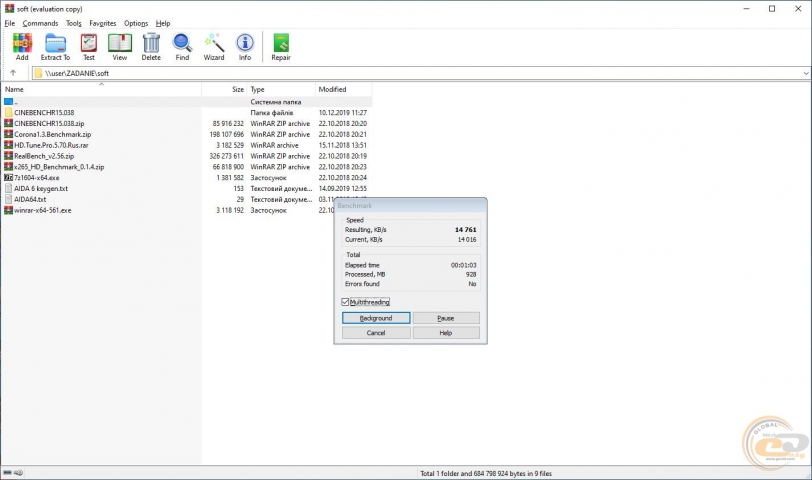Pause the benchmark
Screen dimensions: 812x480
446,318
